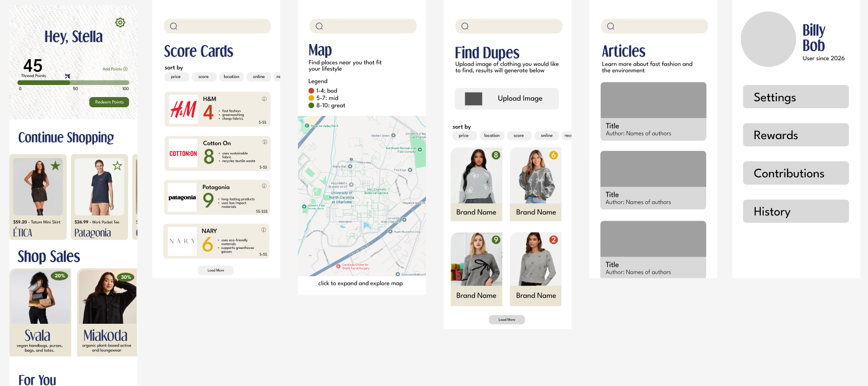Image resolution: width=868 pixels, height=386 pixels.
Task: Click the Add Points plus icon
Action: [x=125, y=69]
